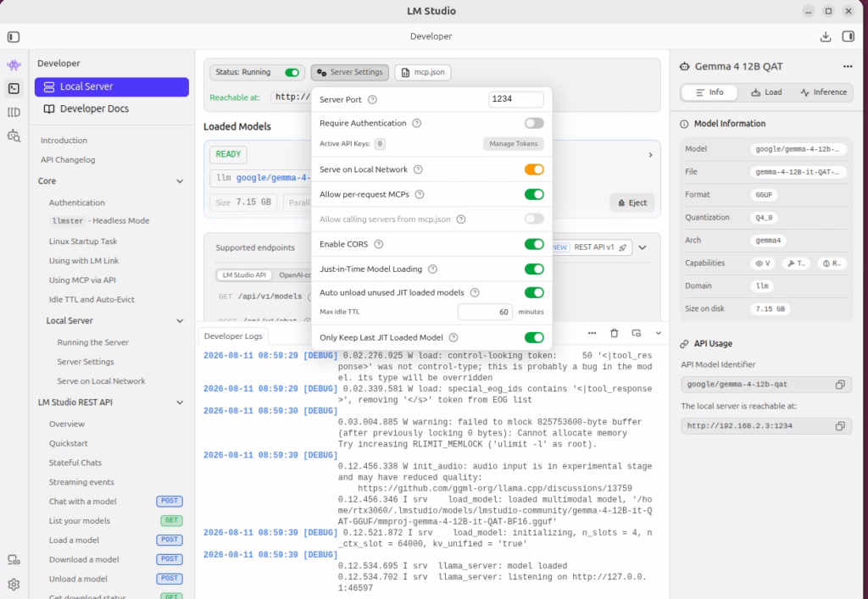Show help for Allow calling servers from mcp.json
This screenshot has height=599, width=868.
click(x=461, y=219)
